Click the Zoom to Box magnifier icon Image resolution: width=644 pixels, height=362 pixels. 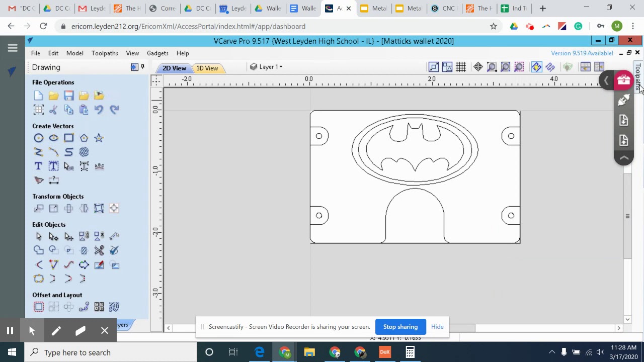pyautogui.click(x=492, y=67)
